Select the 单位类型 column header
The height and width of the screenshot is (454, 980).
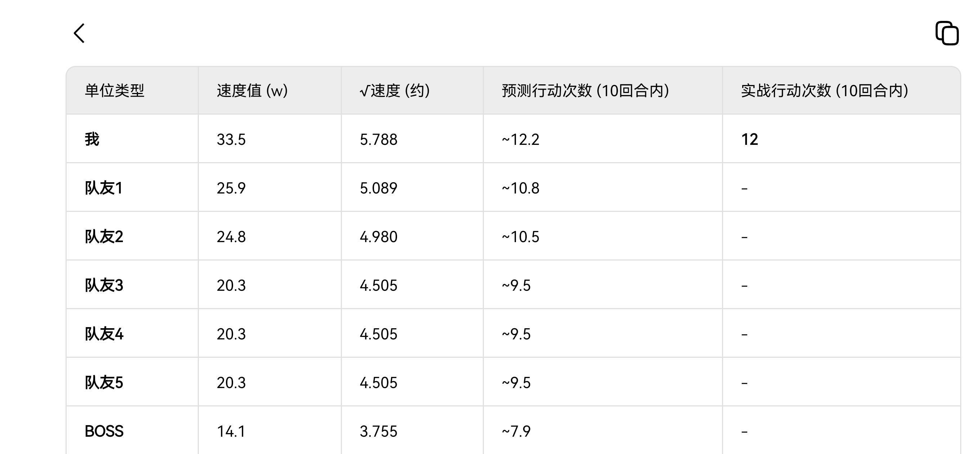pos(115,90)
